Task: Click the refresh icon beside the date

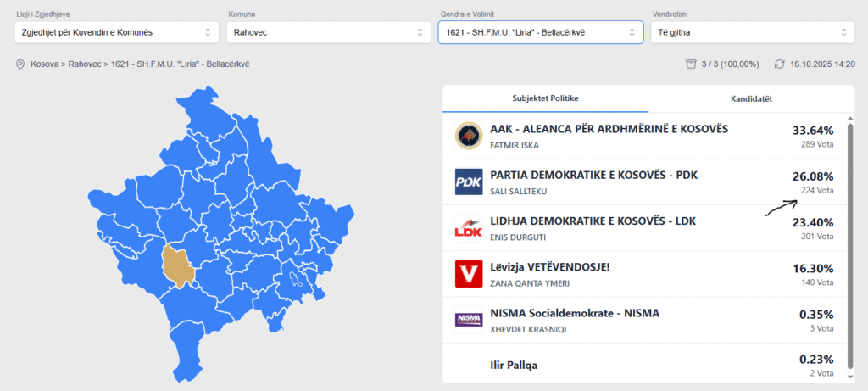Action: pos(777,64)
